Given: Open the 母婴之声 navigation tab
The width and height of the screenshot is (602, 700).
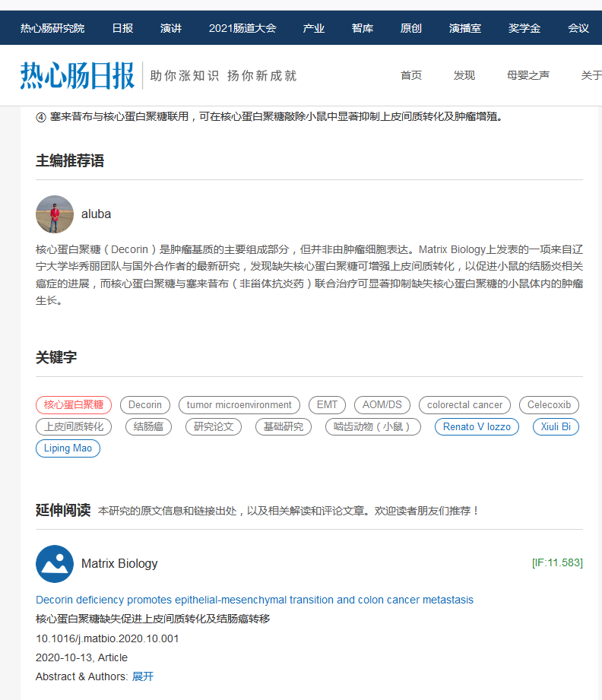Looking at the screenshot, I should click(x=528, y=75).
